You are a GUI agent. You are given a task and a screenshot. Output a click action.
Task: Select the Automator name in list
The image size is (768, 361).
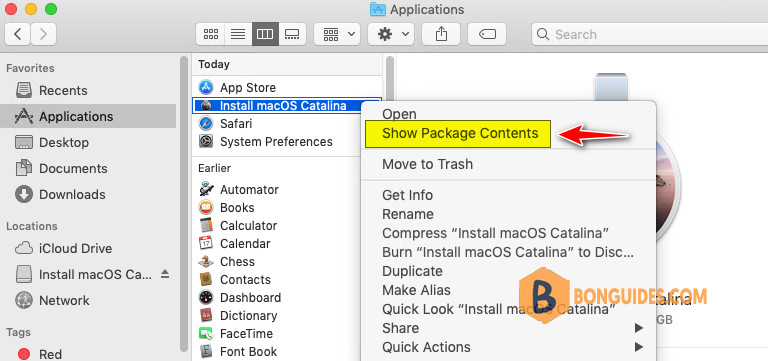pos(249,190)
